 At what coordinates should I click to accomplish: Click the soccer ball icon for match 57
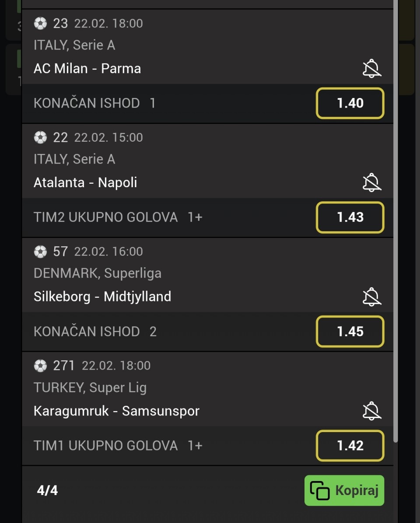(x=40, y=251)
